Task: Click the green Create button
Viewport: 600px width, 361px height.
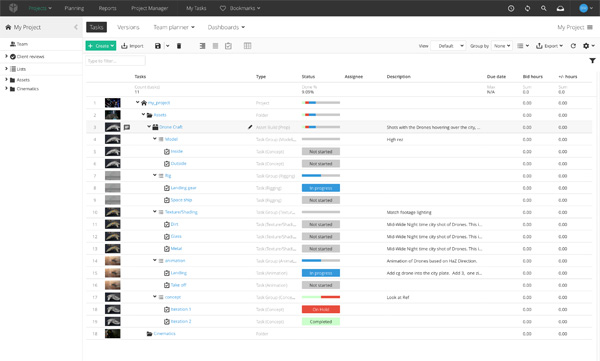Action: point(101,46)
